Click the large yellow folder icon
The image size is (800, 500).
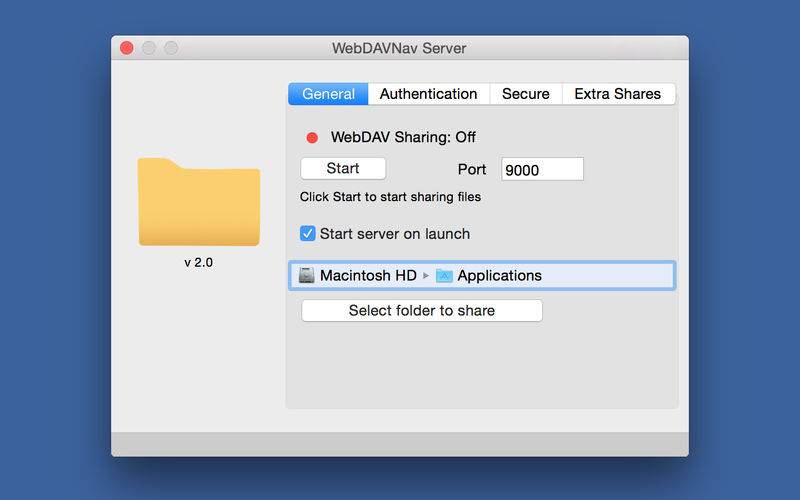pyautogui.click(x=199, y=202)
